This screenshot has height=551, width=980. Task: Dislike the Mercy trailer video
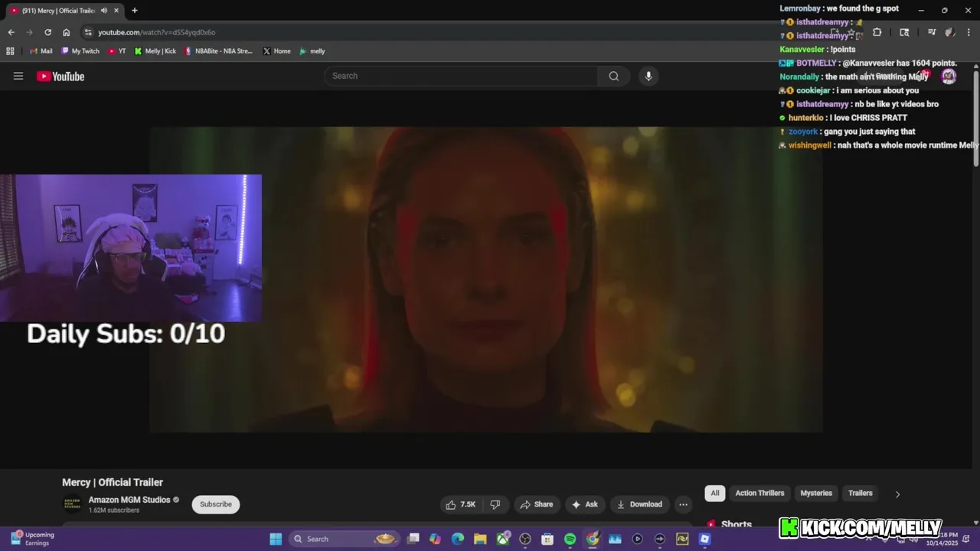pos(495,504)
